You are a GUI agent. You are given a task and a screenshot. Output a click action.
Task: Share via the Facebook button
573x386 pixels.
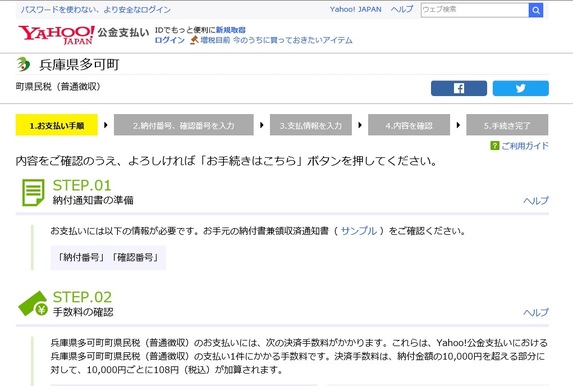[459, 88]
